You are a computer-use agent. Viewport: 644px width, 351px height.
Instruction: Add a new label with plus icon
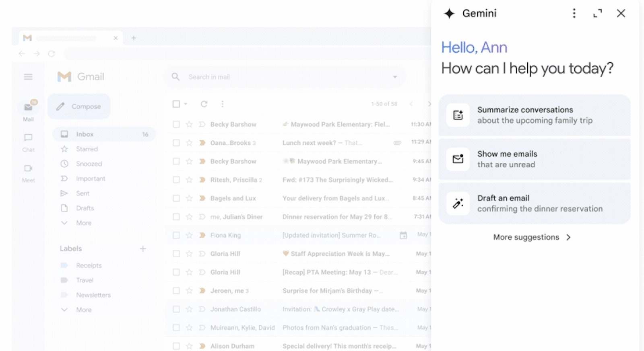[143, 248]
